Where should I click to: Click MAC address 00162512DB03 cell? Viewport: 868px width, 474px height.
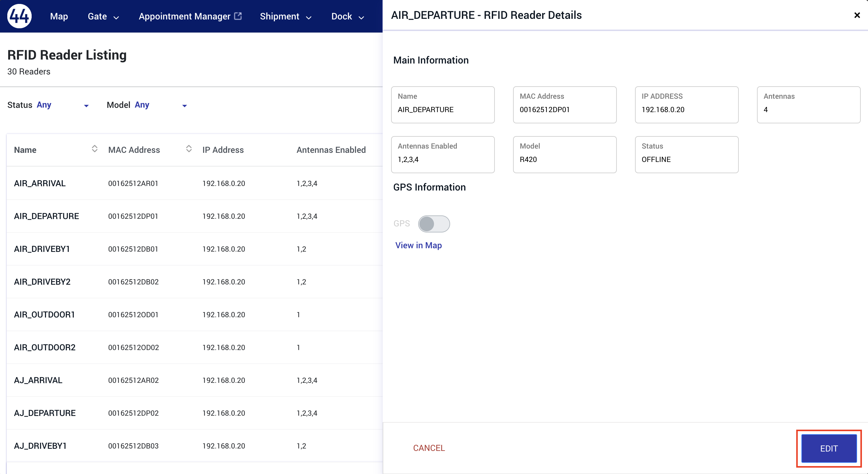[x=133, y=446]
